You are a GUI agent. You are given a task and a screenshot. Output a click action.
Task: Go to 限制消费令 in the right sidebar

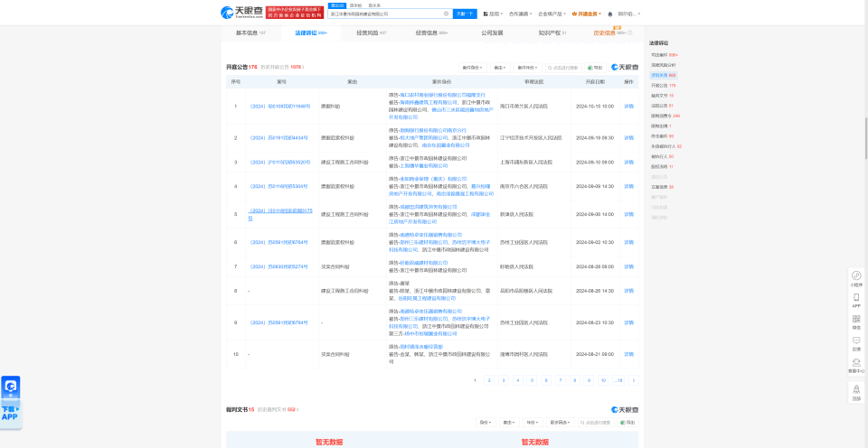click(x=665, y=116)
